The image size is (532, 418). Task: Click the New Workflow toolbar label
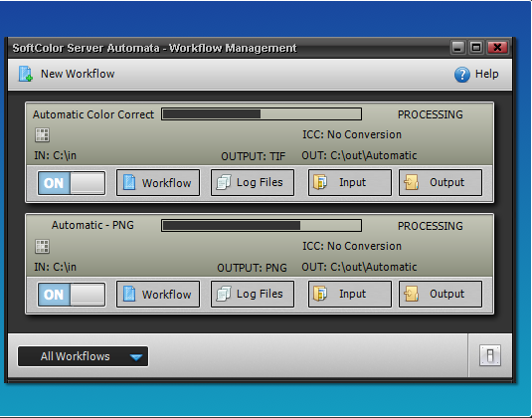click(x=78, y=74)
